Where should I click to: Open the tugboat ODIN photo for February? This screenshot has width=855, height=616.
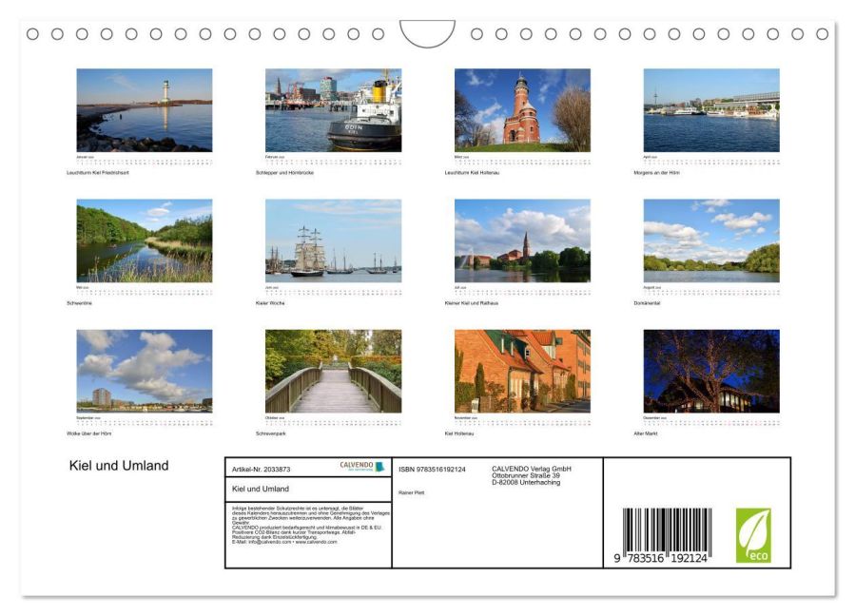(333, 110)
